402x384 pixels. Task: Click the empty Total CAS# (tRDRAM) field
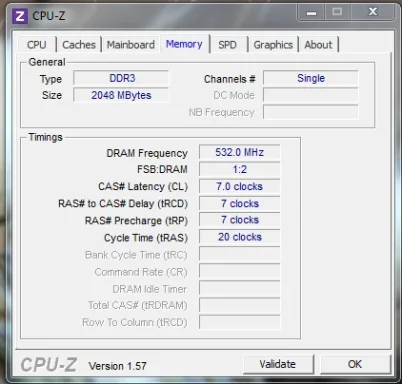[239, 305]
